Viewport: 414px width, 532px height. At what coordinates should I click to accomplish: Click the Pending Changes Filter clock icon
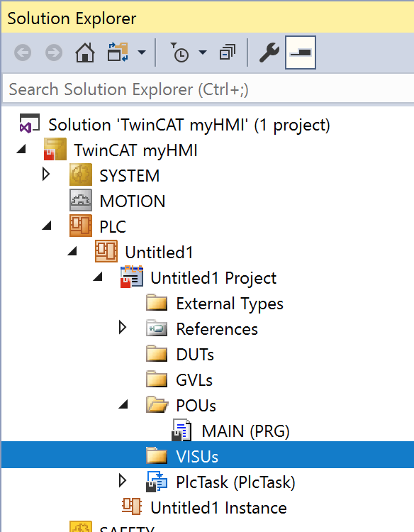(179, 52)
